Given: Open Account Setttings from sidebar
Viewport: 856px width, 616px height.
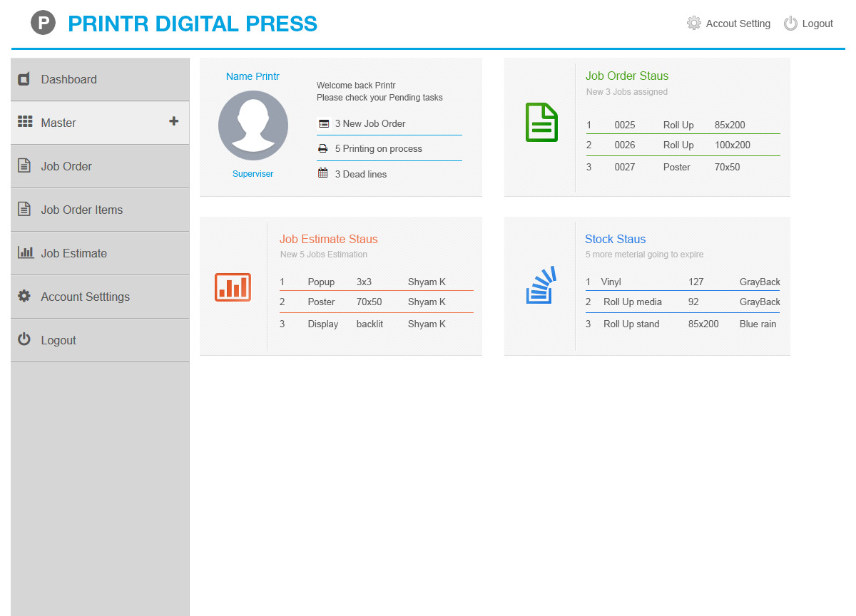Looking at the screenshot, I should pyautogui.click(x=85, y=297).
